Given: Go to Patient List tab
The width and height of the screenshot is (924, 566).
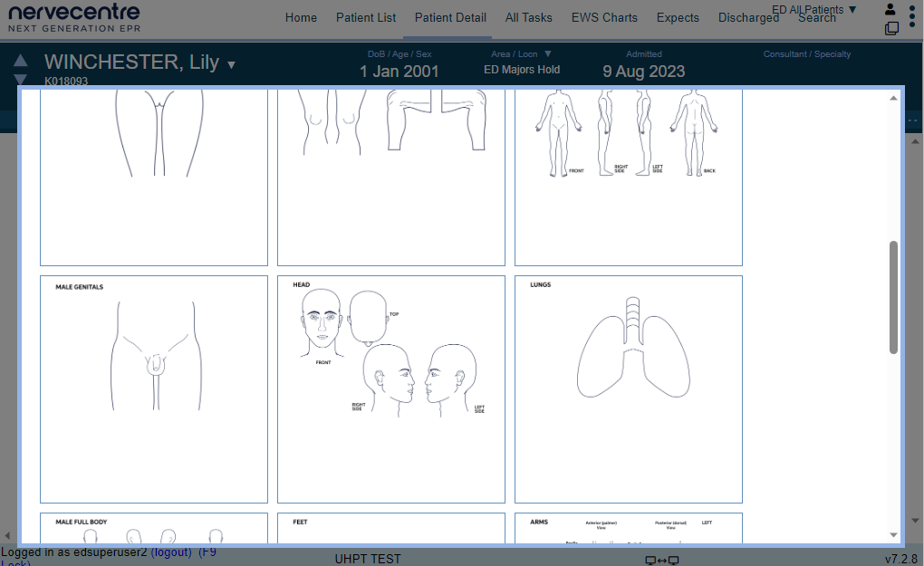Looking at the screenshot, I should (x=366, y=18).
